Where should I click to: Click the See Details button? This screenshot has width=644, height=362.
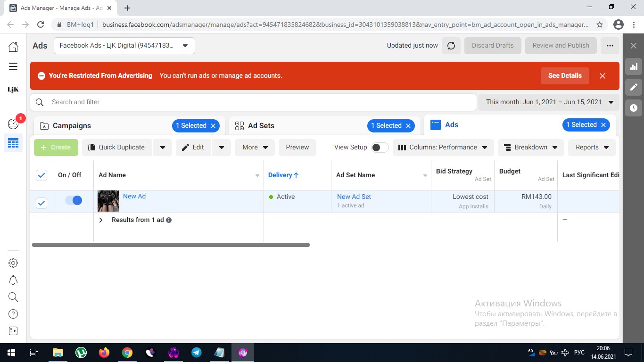tap(565, 75)
